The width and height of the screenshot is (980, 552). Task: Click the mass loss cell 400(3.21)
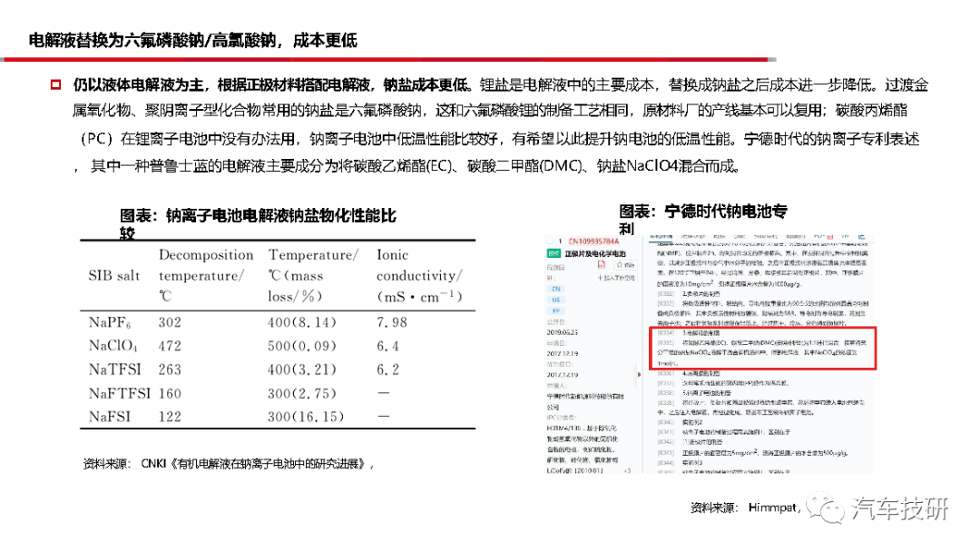(302, 370)
